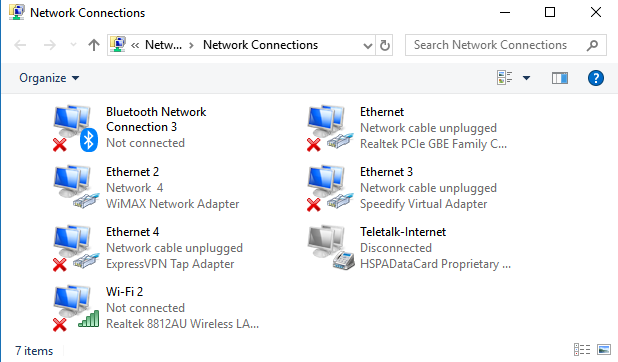Maximize the Network Connections window
This screenshot has width=618, height=362.
[550, 12]
